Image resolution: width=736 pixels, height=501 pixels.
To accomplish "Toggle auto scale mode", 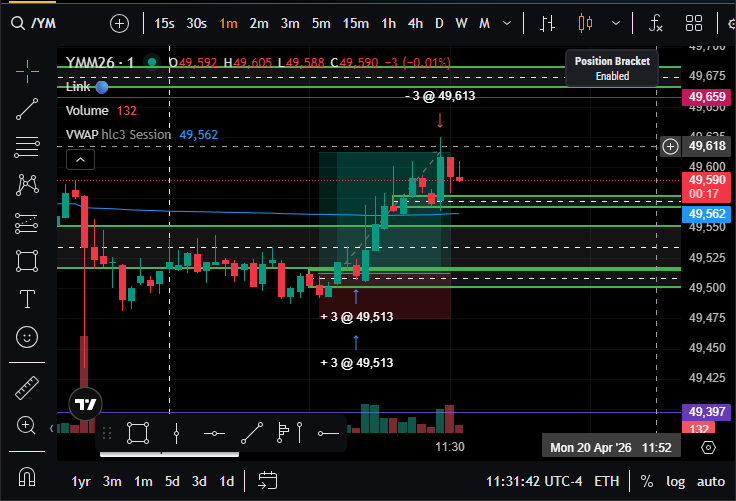I will tap(711, 481).
